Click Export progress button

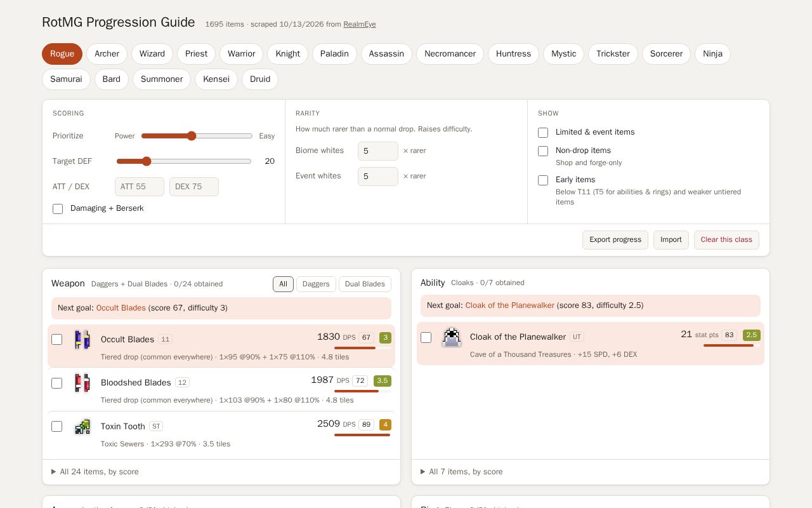click(x=615, y=240)
